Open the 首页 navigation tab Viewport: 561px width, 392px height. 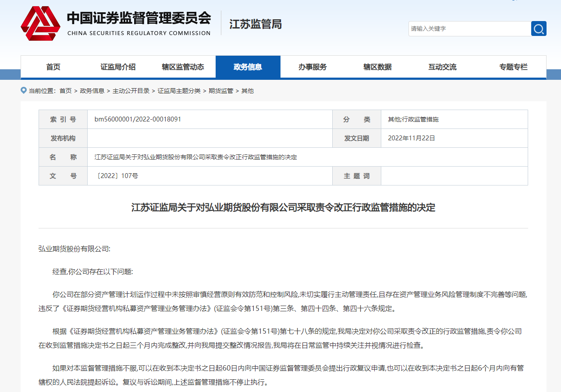point(53,67)
